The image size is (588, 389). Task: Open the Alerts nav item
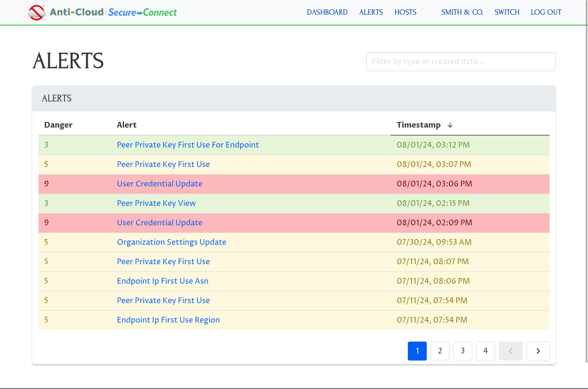coord(371,12)
